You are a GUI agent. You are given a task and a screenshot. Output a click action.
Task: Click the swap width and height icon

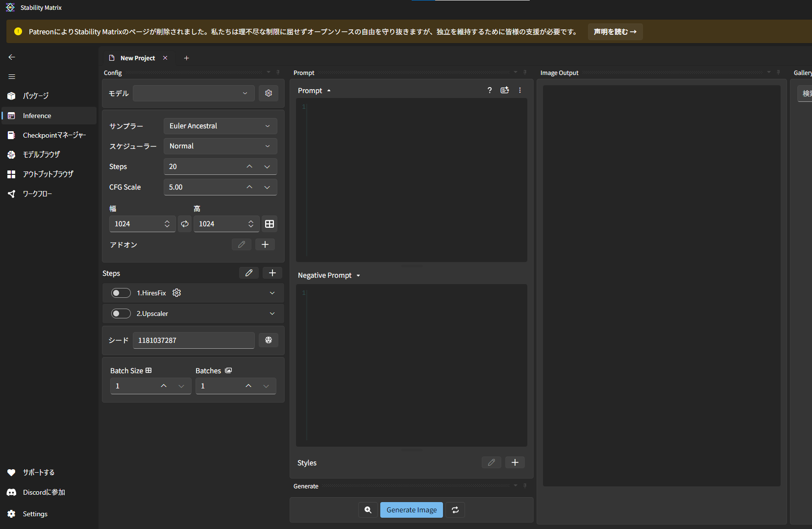(x=185, y=224)
